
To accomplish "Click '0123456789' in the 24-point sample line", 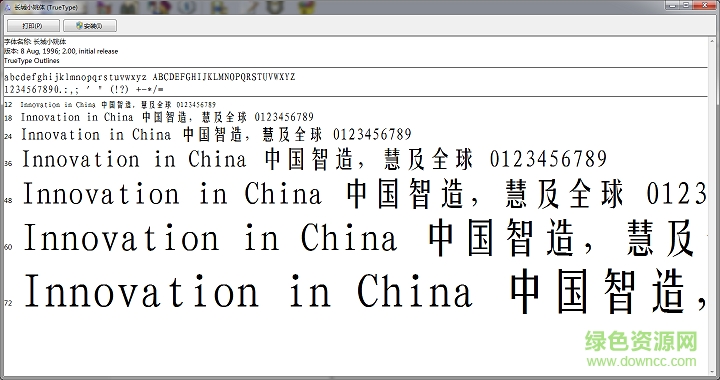I will click(372, 134).
